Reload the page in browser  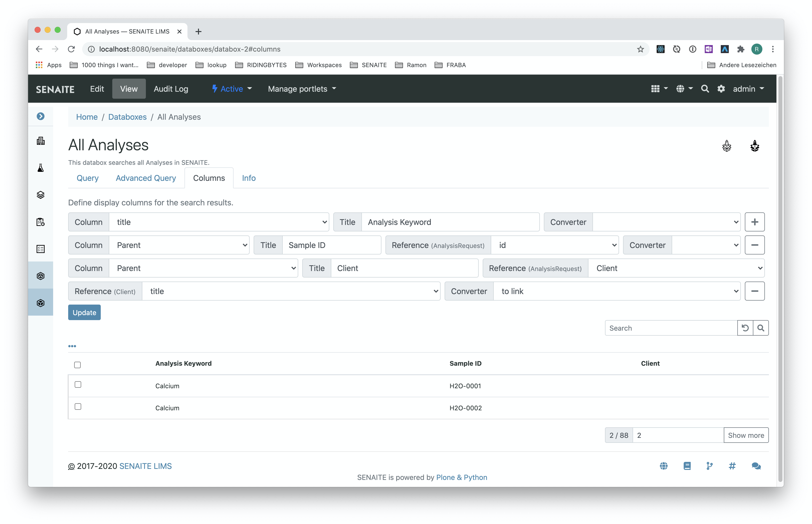pyautogui.click(x=71, y=49)
